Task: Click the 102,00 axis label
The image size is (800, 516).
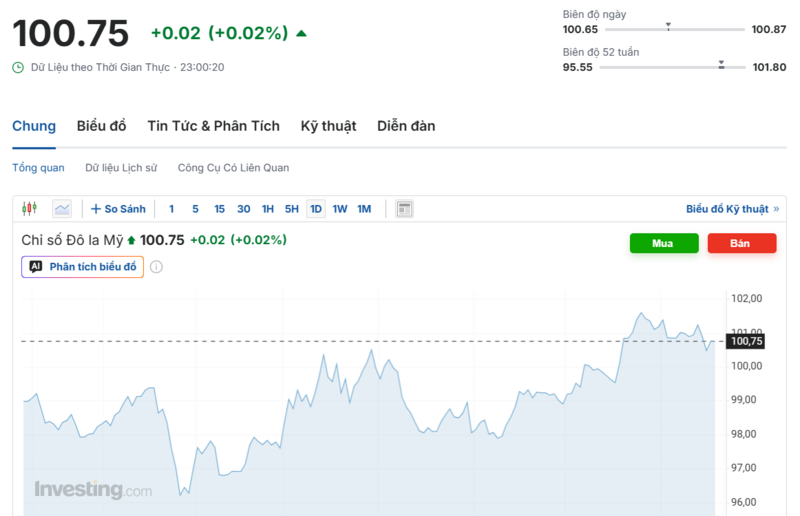Action: pos(746,299)
